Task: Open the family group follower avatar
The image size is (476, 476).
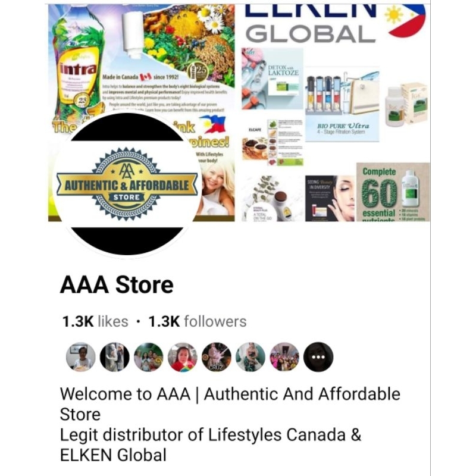Action: (x=148, y=357)
